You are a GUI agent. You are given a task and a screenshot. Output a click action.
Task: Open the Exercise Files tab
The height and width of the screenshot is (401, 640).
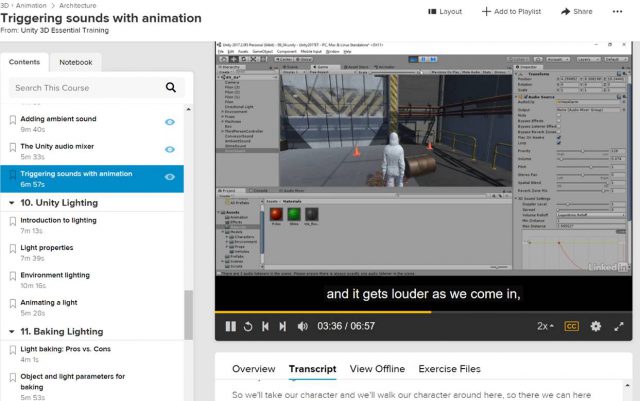pyautogui.click(x=449, y=369)
